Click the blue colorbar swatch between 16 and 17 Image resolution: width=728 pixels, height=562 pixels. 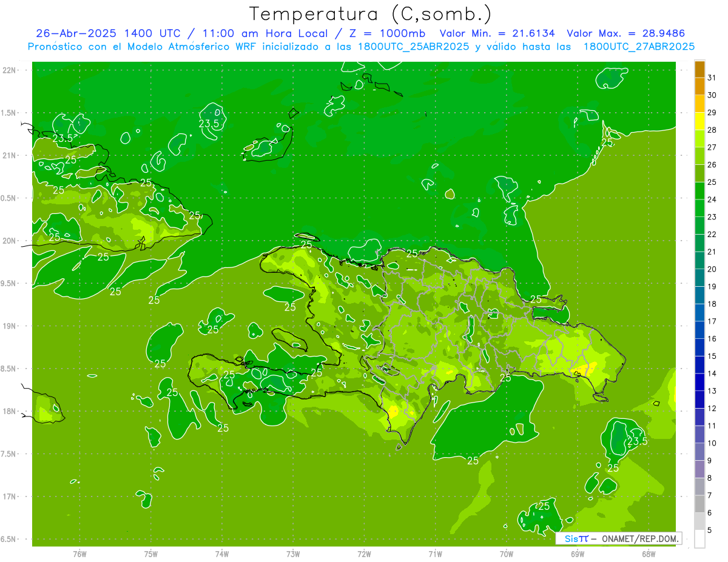tap(699, 330)
